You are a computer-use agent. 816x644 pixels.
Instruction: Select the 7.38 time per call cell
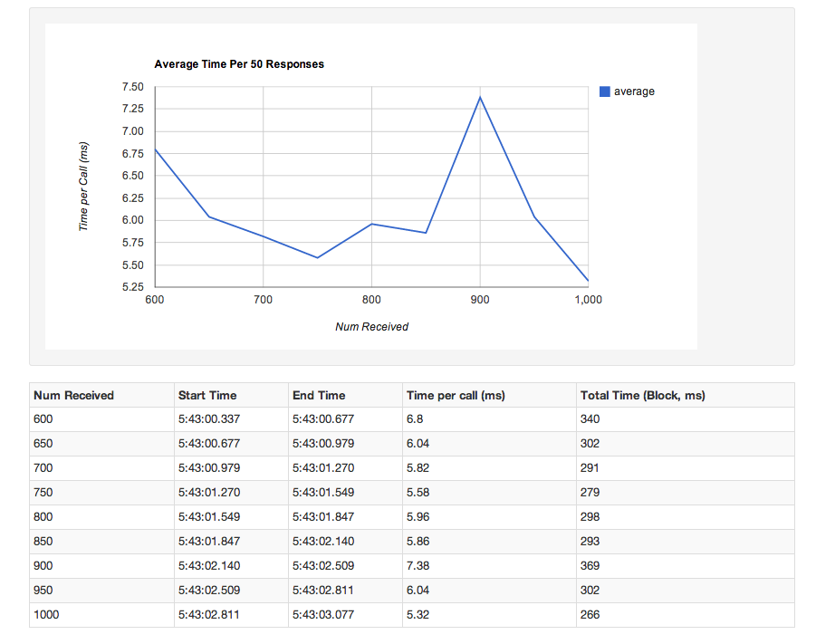coord(419,566)
